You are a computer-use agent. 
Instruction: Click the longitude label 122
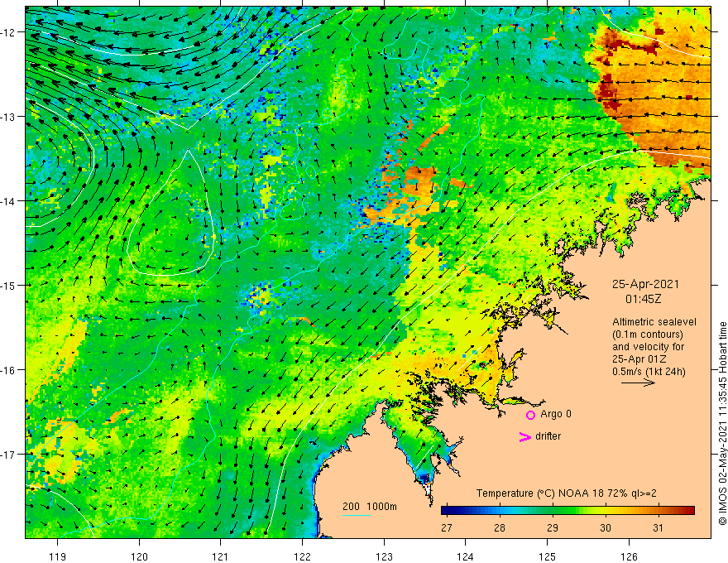coord(302,556)
